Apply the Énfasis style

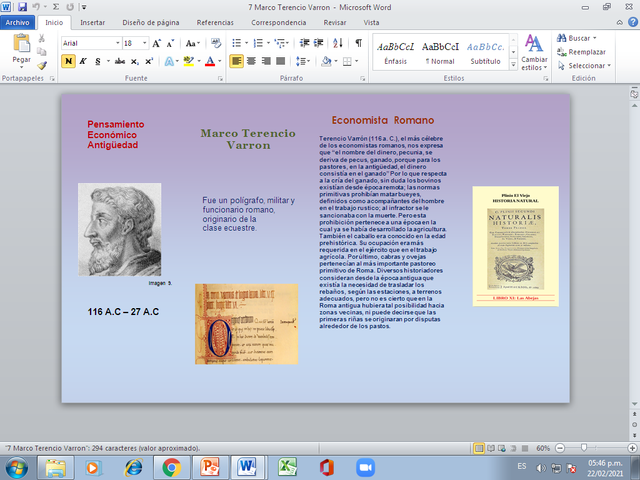coord(395,53)
